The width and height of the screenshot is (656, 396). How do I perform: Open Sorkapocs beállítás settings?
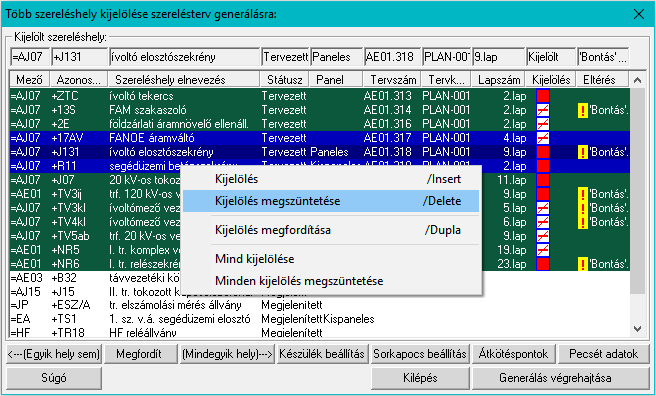[x=420, y=354]
